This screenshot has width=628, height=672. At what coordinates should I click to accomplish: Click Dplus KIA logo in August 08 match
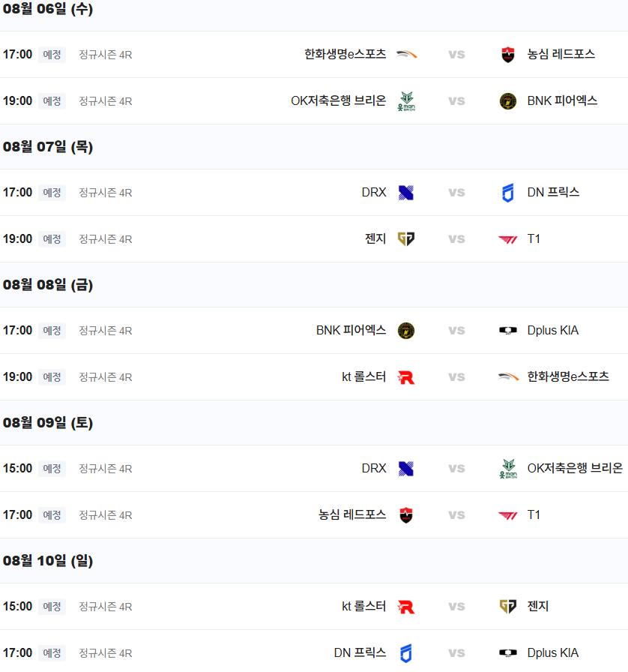pos(508,331)
